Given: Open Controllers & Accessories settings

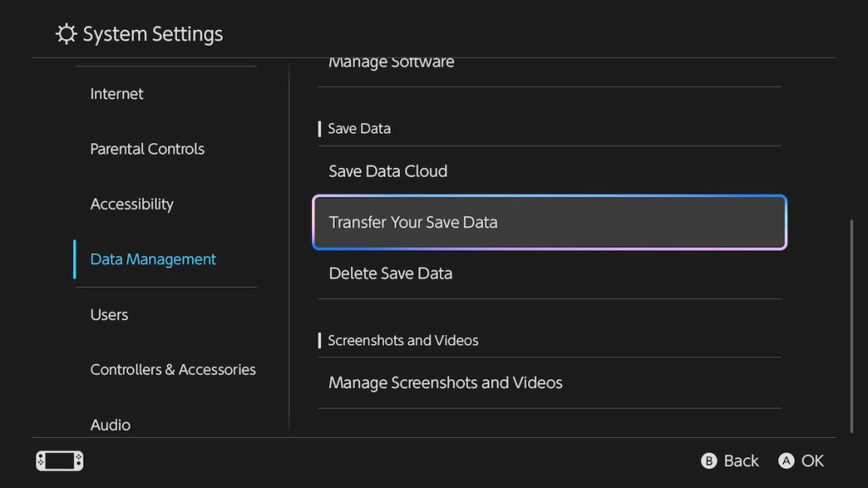Looking at the screenshot, I should 173,369.
